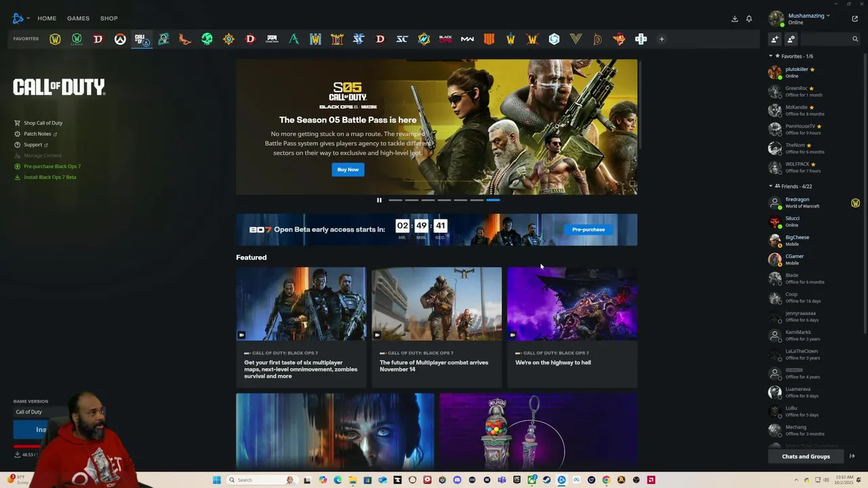Click the Buy Now button
The height and width of the screenshot is (488, 868).
pyautogui.click(x=348, y=169)
